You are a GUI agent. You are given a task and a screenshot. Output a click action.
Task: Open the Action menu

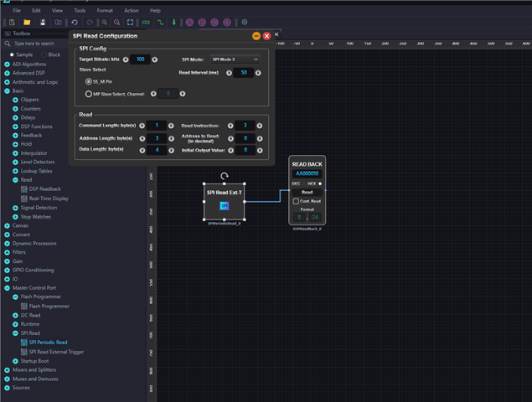point(132,11)
